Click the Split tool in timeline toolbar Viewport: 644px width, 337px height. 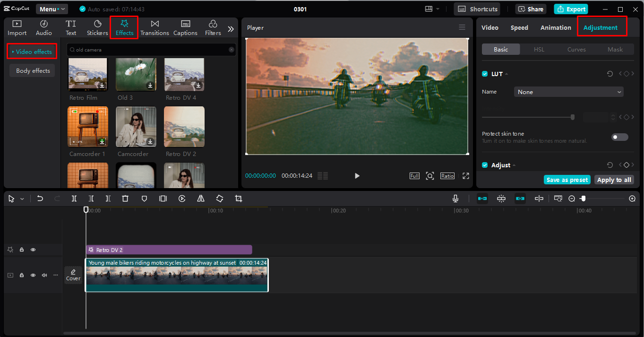click(x=74, y=199)
